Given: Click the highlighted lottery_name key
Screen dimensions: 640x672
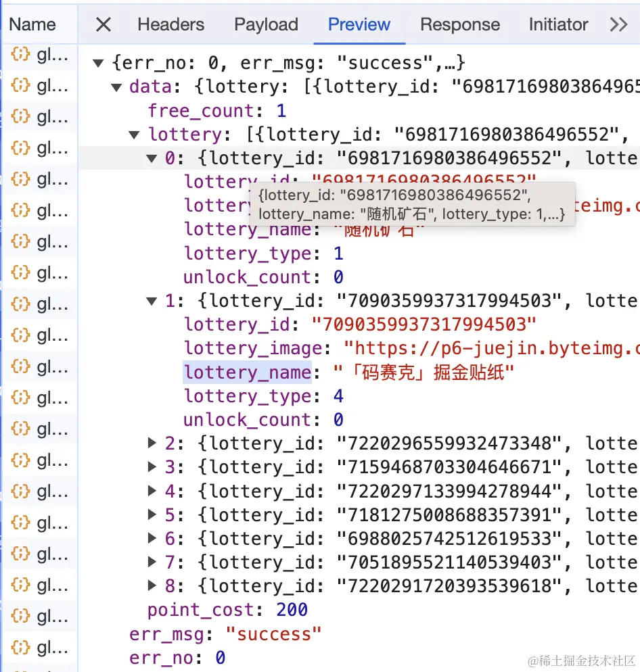Looking at the screenshot, I should pyautogui.click(x=248, y=373).
